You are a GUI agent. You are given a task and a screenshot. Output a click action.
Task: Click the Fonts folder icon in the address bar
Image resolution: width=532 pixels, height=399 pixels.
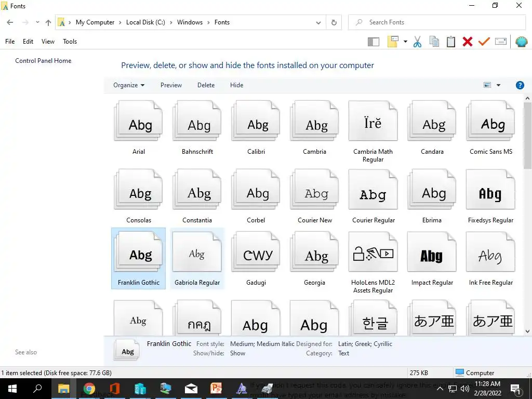pos(62,22)
